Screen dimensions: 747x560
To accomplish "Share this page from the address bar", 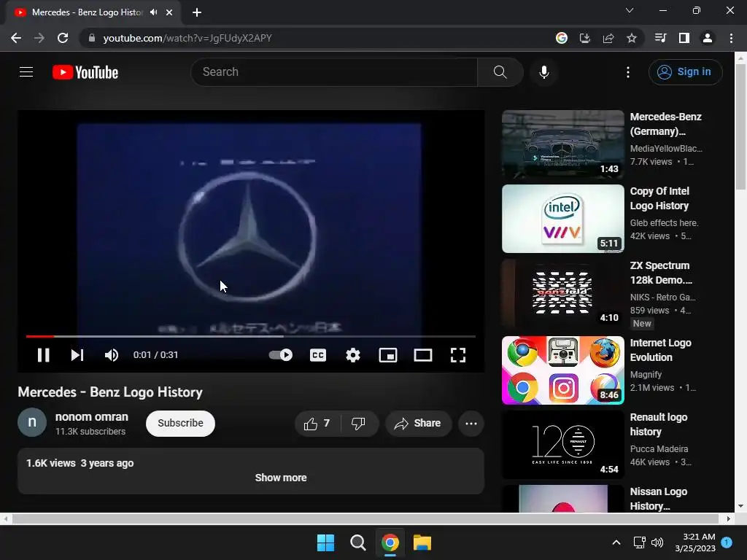I will [x=608, y=38].
